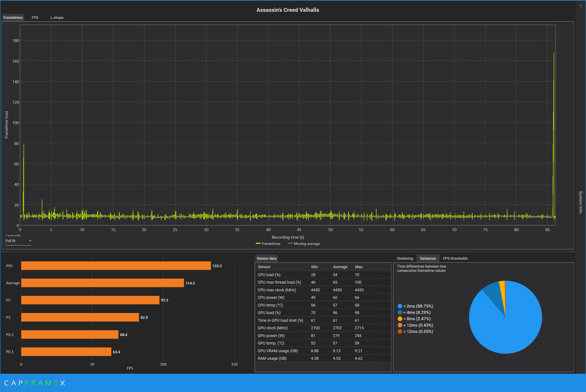Click the Min column header
Viewport: 586px width, 392px height.
tap(314, 267)
